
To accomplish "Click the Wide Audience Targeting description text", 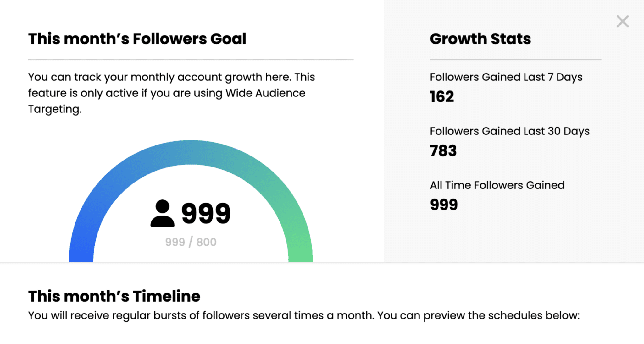I will point(171,93).
